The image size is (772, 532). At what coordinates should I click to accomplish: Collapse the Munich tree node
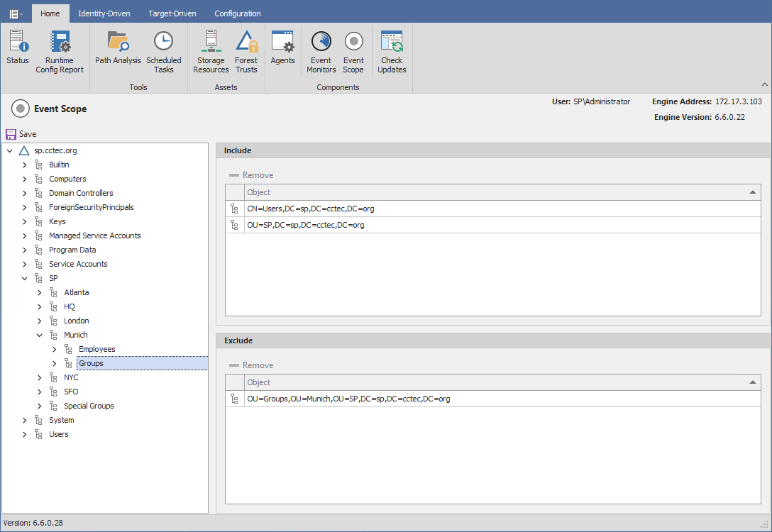click(x=40, y=335)
